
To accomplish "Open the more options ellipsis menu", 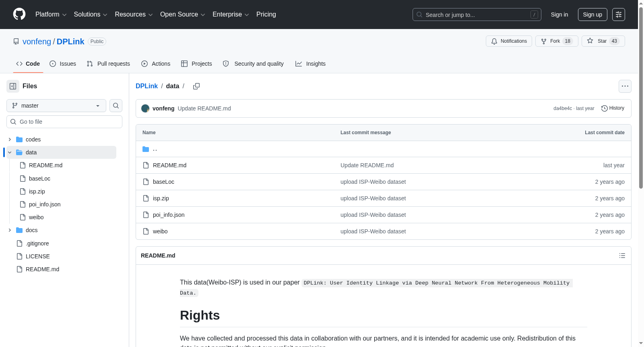I will 625,86.
